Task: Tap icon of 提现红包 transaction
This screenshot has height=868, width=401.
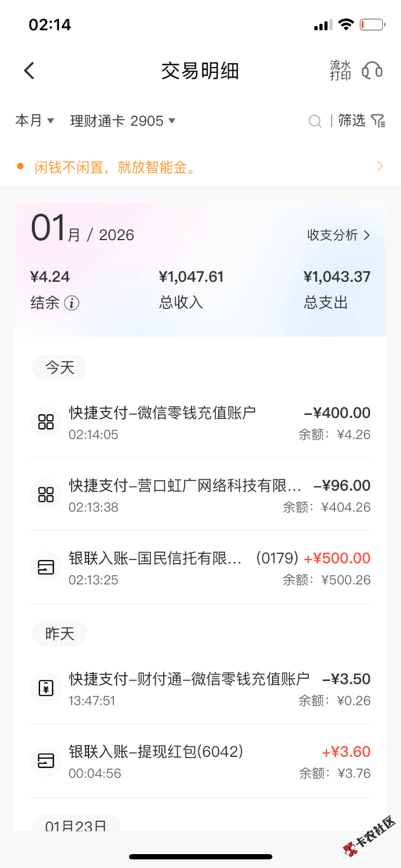Action: (46, 760)
